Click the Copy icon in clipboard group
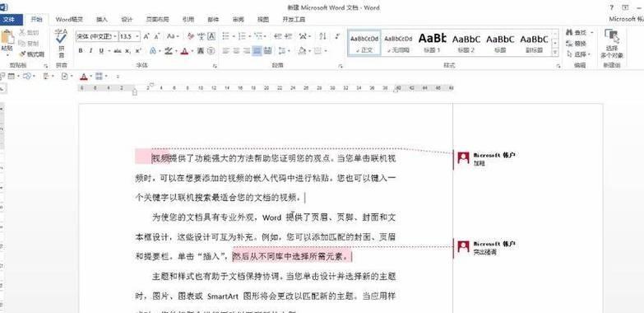 (x=21, y=43)
